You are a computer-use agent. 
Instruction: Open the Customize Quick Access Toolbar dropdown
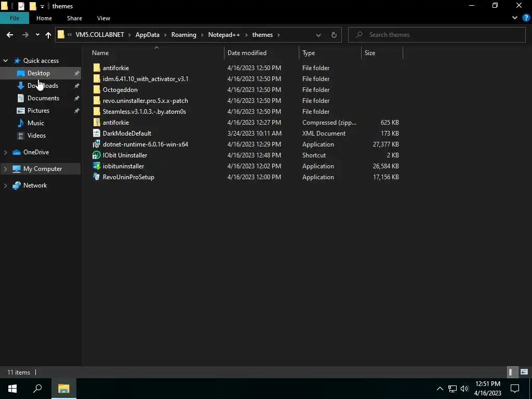[42, 6]
